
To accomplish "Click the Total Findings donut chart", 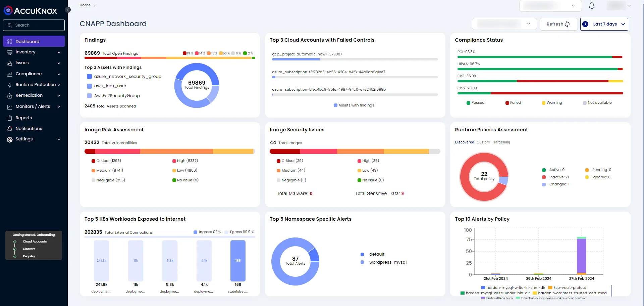I will (x=197, y=85).
